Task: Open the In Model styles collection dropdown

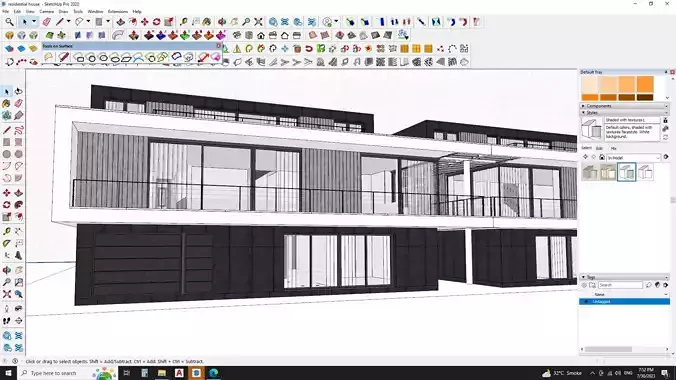Action: point(633,157)
